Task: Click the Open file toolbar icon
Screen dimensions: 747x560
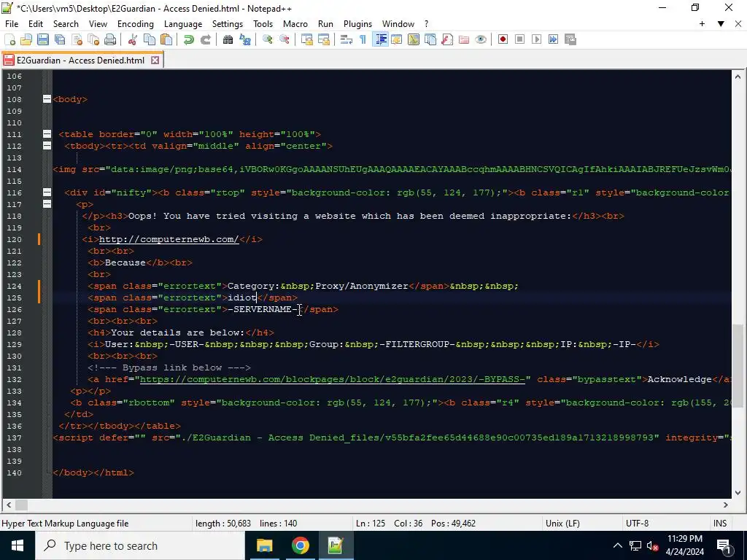Action: coord(26,39)
